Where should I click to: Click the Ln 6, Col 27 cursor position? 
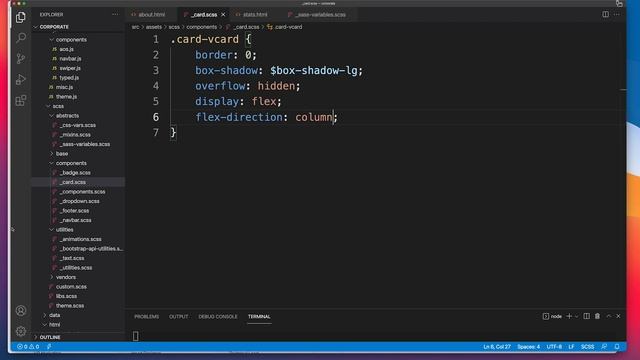[497, 347]
